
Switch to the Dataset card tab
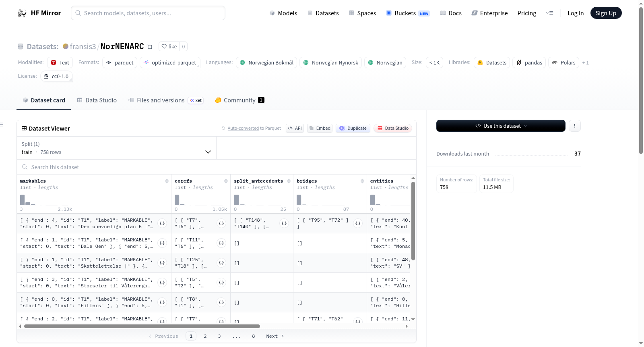[44, 100]
